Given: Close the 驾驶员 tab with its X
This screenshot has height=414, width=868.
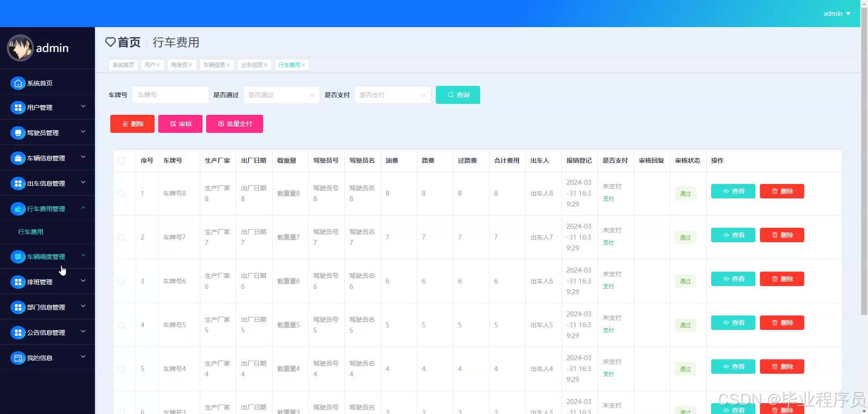Looking at the screenshot, I should click(x=190, y=65).
